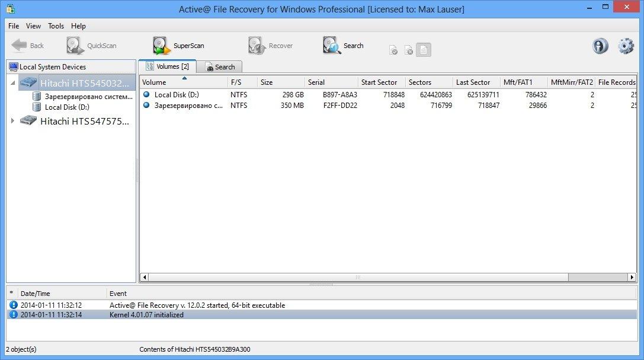Image resolution: width=644 pixels, height=360 pixels.
Task: Click the Back arrow toolbar button
Action: tap(27, 46)
